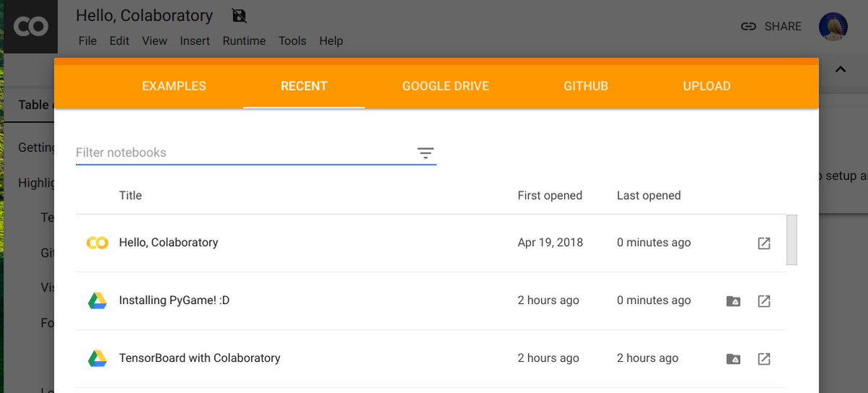868x393 pixels.
Task: Click the notebook list scrollbar
Action: pyautogui.click(x=792, y=240)
